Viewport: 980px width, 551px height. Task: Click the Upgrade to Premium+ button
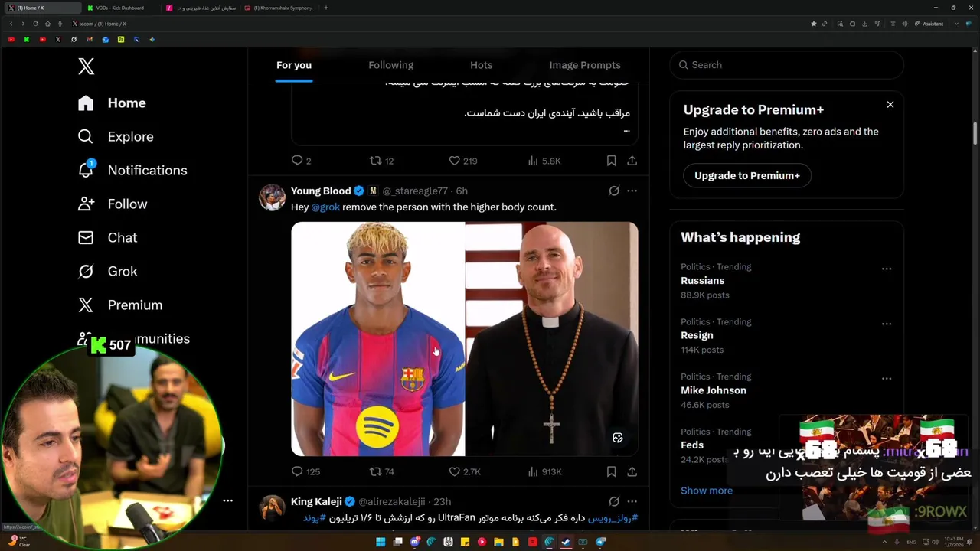[x=747, y=175]
